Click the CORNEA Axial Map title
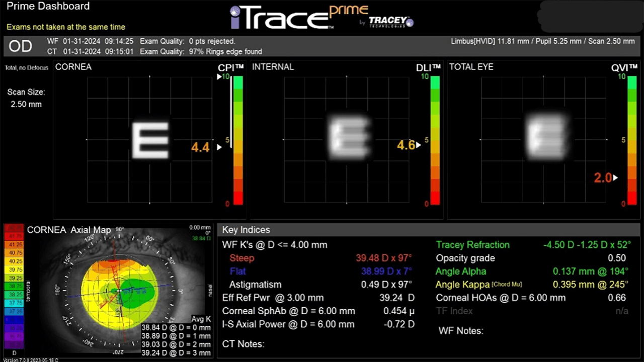644x362 pixels. [x=69, y=230]
